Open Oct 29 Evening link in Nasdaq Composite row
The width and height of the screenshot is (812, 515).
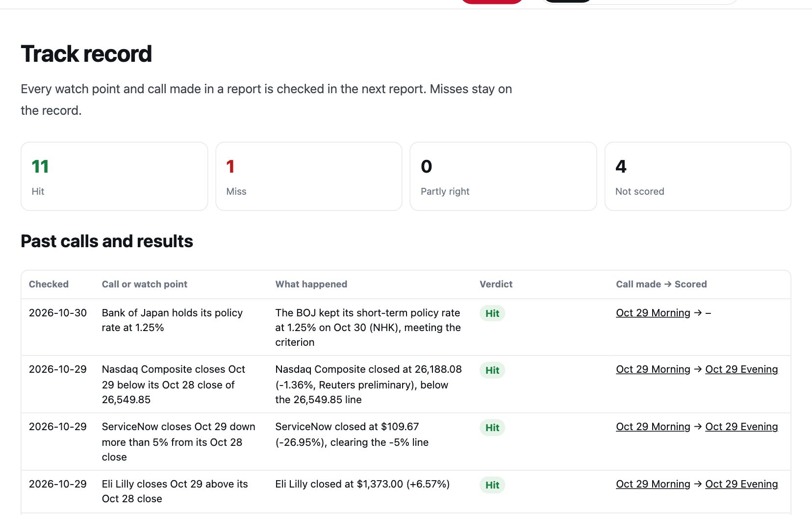[741, 369]
